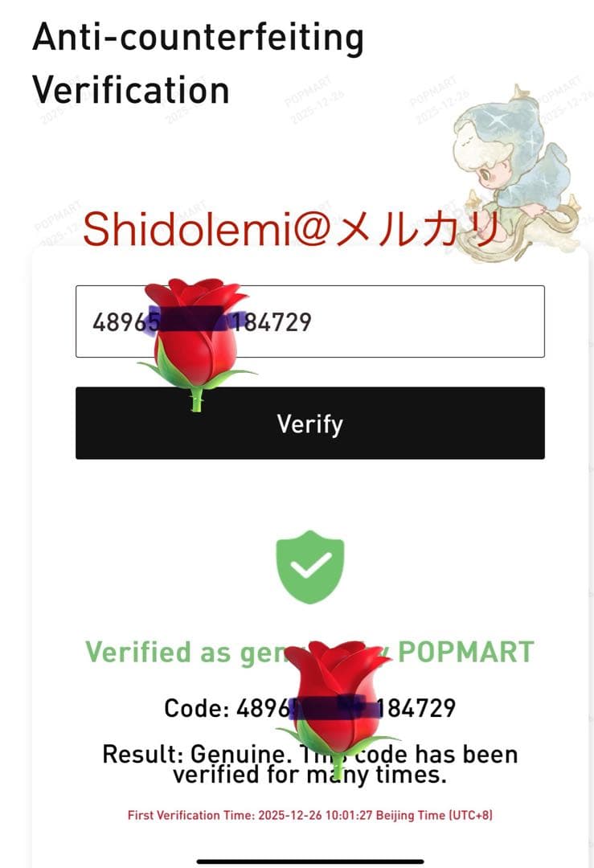Click the faint POPMART date watermark near the title
This screenshot has height=868, width=594.
coord(314,100)
